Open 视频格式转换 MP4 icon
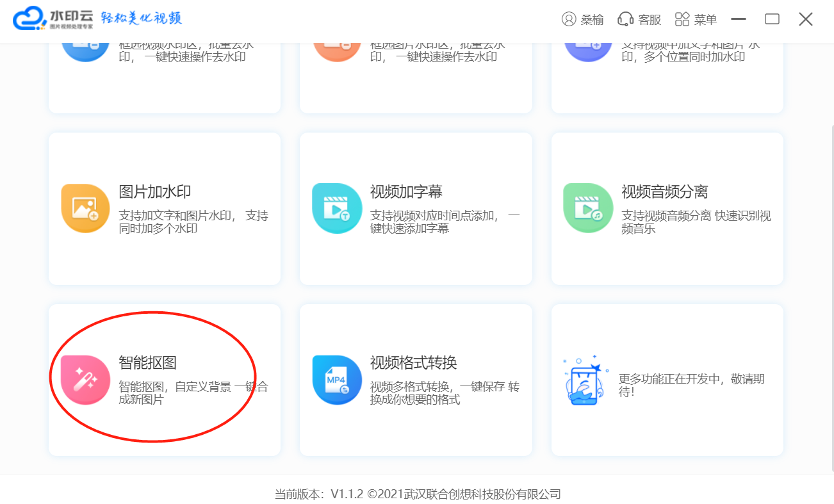Image resolution: width=834 pixels, height=504 pixels. 336,380
